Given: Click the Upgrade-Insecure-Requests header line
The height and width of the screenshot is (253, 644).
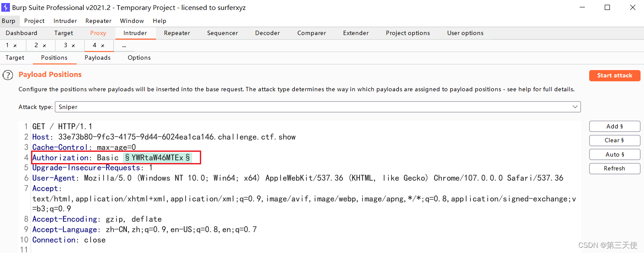Looking at the screenshot, I should (x=92, y=168).
